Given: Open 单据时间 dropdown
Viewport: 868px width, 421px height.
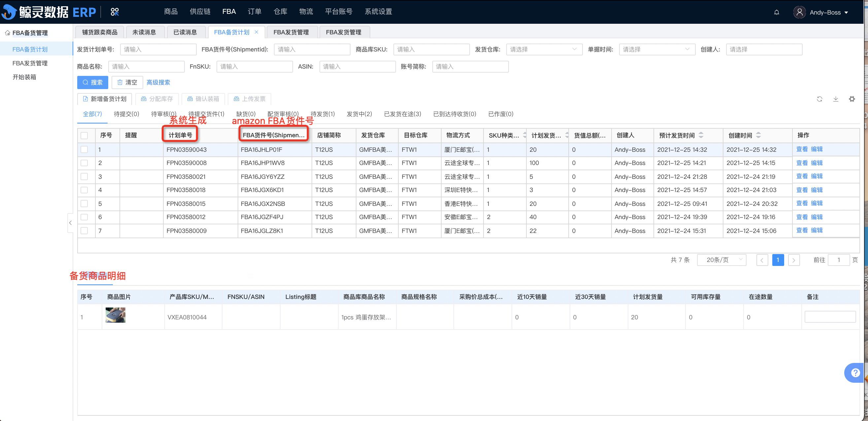Looking at the screenshot, I should coord(657,49).
